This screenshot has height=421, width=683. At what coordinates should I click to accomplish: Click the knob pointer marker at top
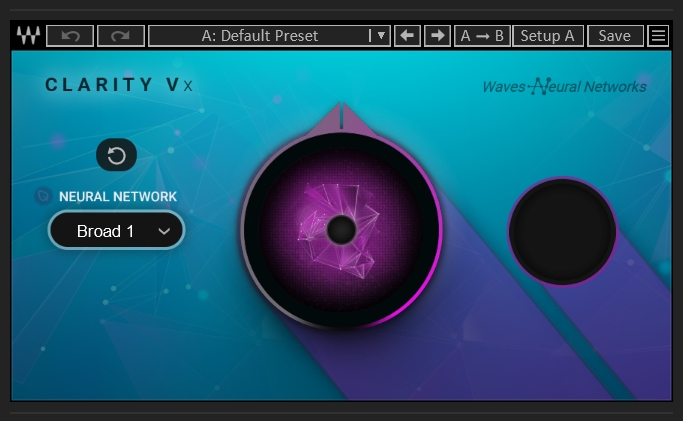click(342, 116)
